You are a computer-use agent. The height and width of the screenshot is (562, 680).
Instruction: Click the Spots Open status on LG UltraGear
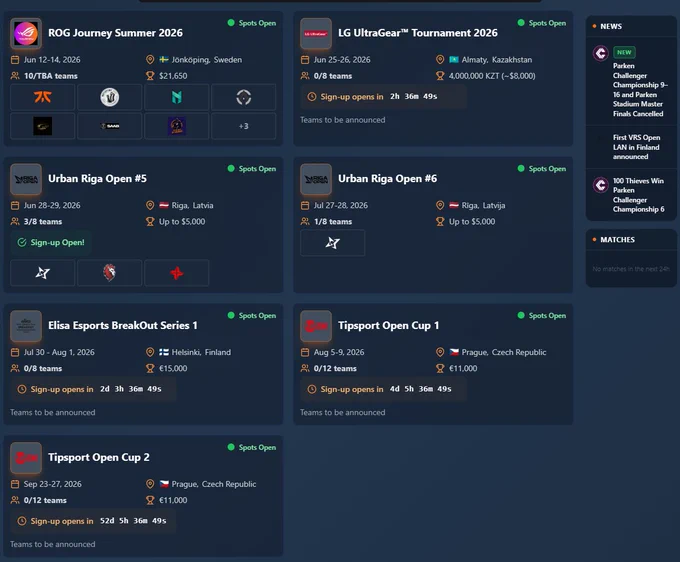tap(542, 23)
